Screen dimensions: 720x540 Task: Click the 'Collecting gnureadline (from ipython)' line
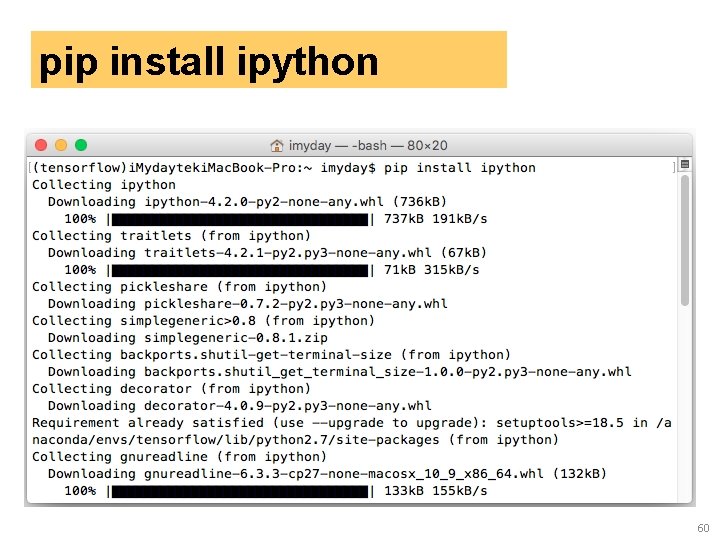pyautogui.click(x=179, y=457)
